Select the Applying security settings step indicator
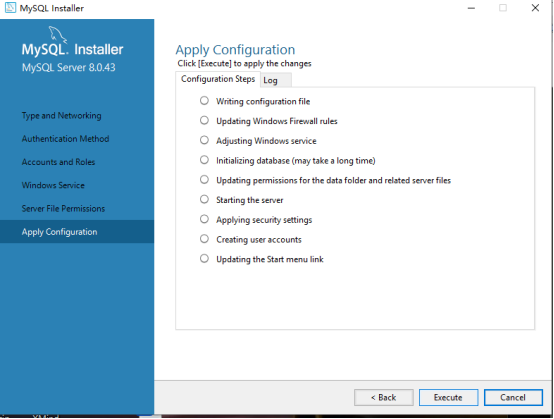The width and height of the screenshot is (554, 419). pyautogui.click(x=204, y=219)
